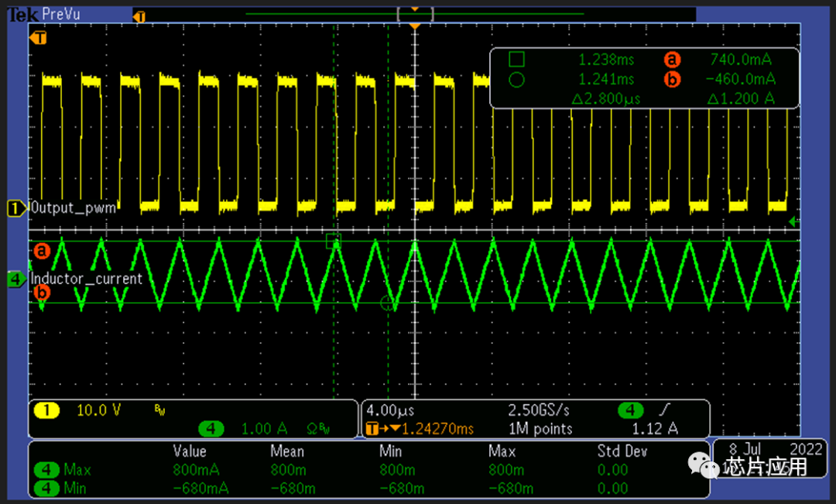Click the red cursor b marker on the waveform
The height and width of the screenshot is (504, 836).
point(41,293)
